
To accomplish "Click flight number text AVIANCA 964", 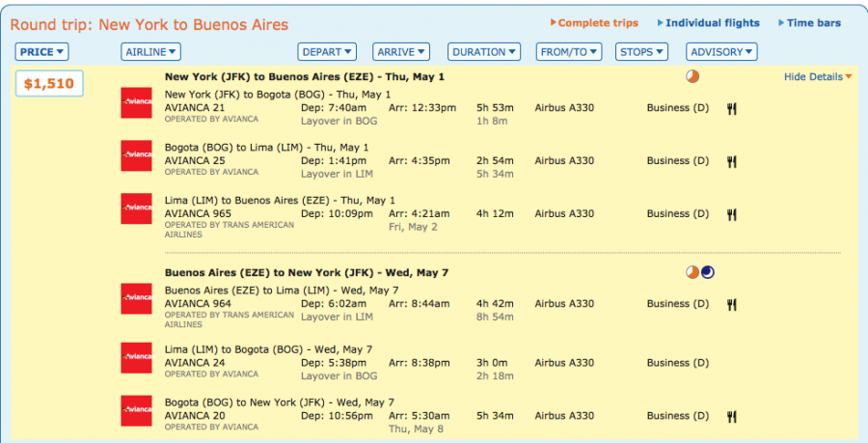I will [198, 303].
